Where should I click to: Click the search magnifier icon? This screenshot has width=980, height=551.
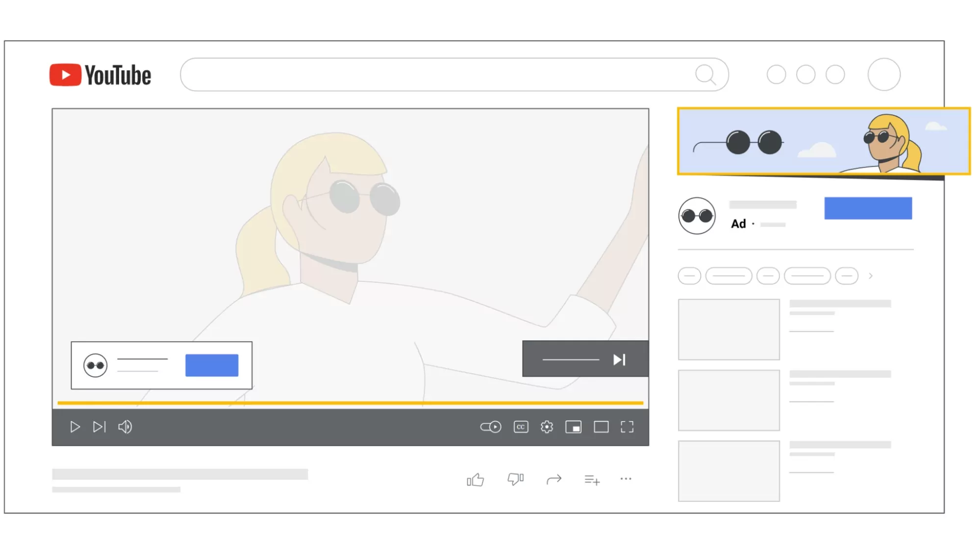point(705,75)
